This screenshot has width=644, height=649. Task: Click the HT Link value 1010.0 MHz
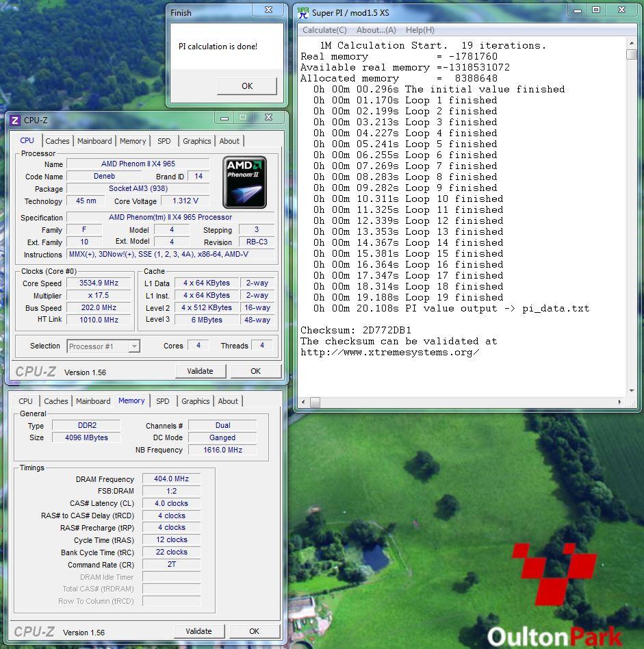pyautogui.click(x=99, y=320)
